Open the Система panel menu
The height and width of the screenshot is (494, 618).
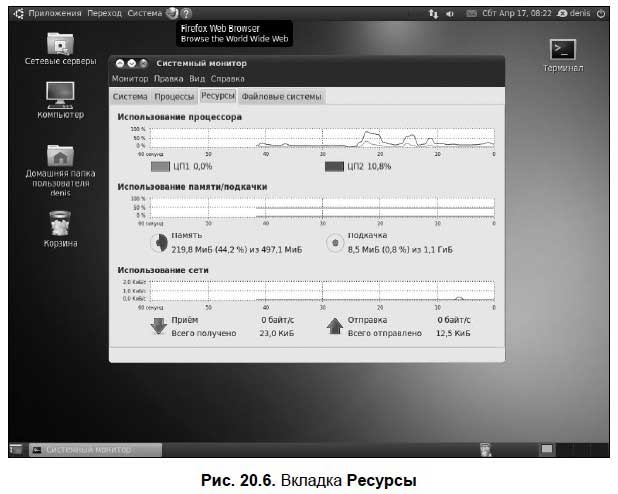[x=145, y=13]
